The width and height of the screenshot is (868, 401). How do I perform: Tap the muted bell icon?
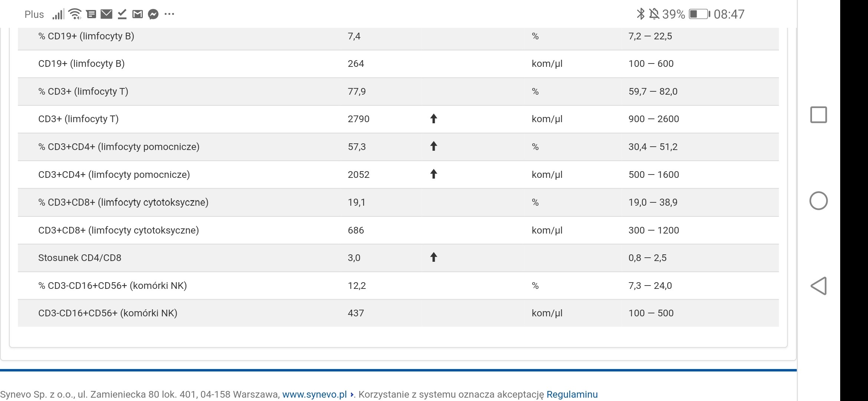point(654,14)
